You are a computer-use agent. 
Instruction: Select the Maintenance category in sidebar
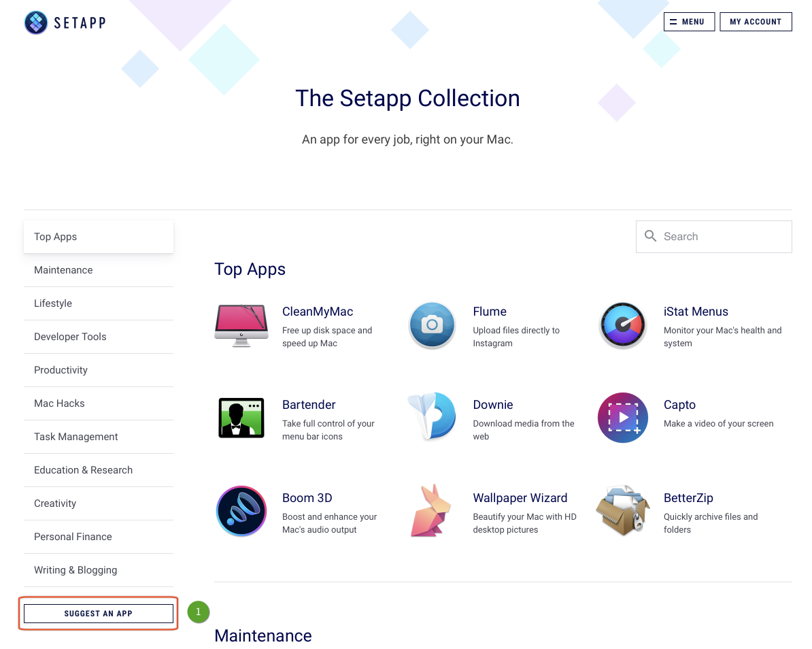63,270
